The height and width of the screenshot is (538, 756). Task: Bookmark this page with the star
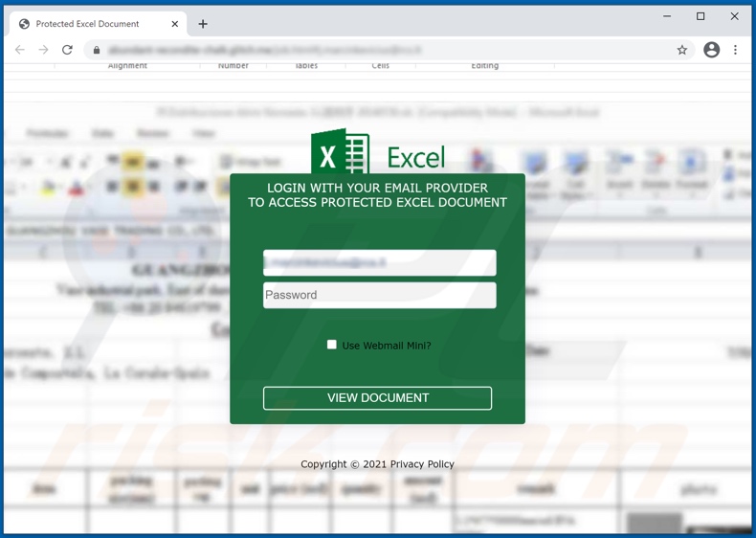681,50
